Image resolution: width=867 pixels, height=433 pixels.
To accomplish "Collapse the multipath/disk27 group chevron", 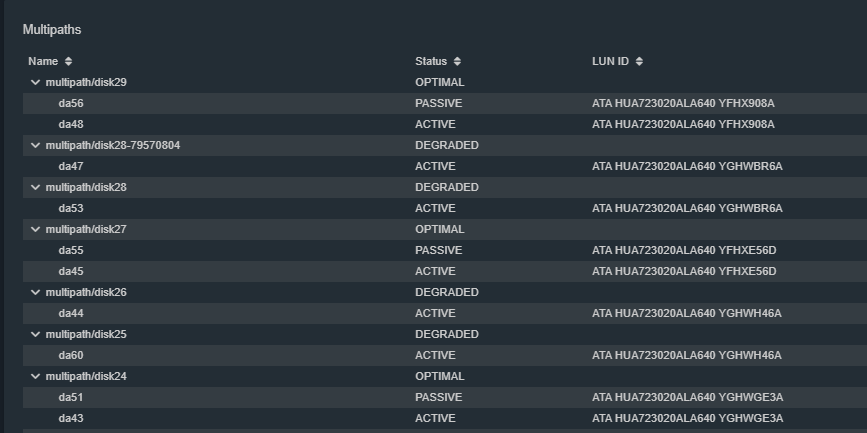I will [35, 229].
